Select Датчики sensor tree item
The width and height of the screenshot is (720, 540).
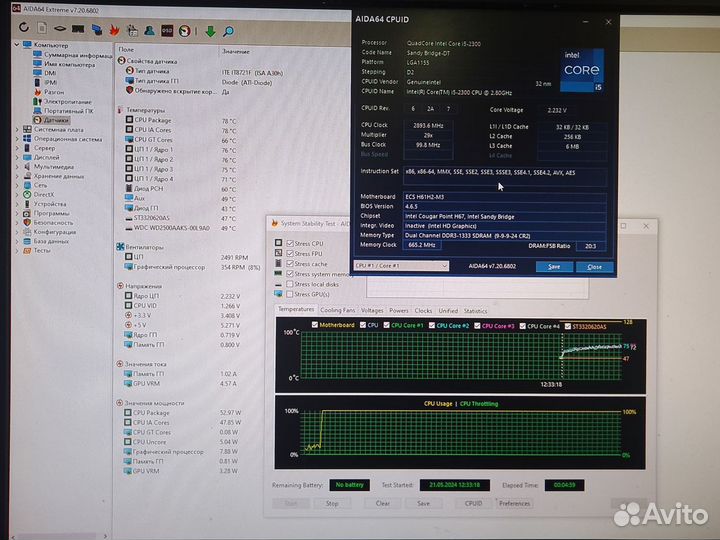coord(51,120)
